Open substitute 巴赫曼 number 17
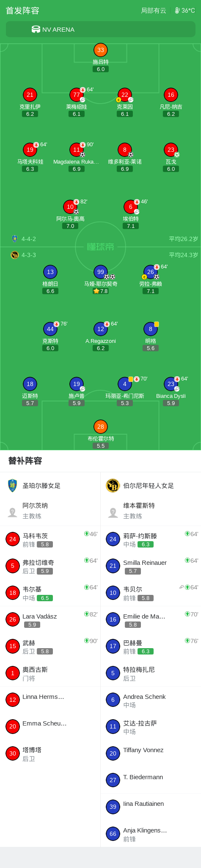The width and height of the screenshot is (201, 868). [x=151, y=646]
